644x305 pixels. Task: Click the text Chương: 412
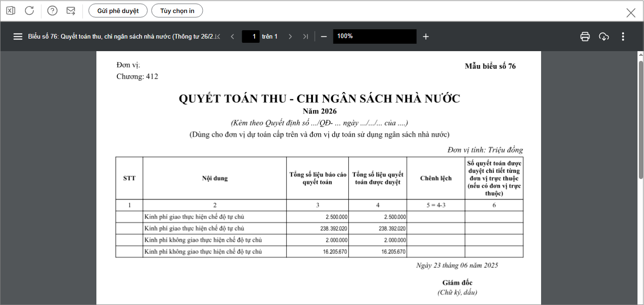point(137,76)
